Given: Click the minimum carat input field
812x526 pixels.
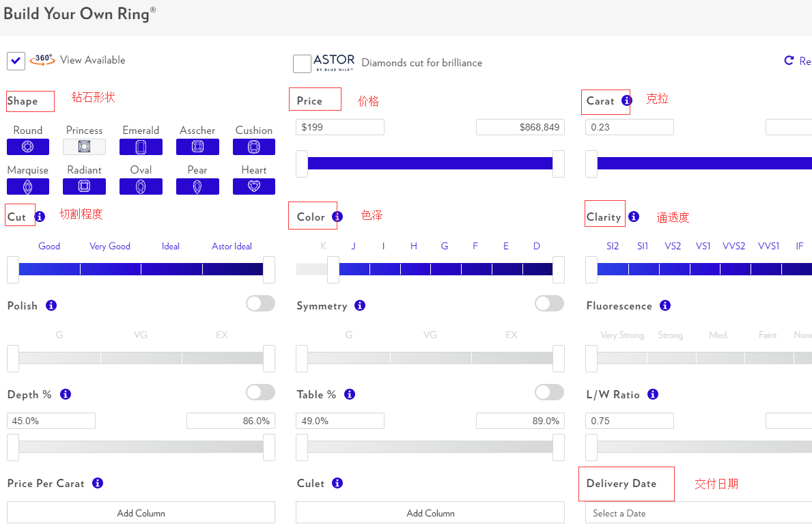Looking at the screenshot, I should coord(629,127).
